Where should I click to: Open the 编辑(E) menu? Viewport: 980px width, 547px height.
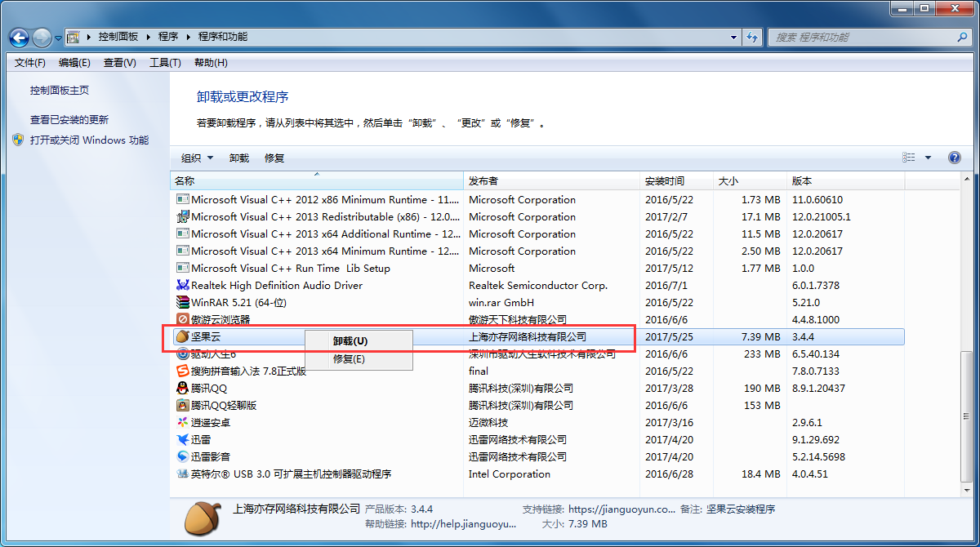pos(74,63)
